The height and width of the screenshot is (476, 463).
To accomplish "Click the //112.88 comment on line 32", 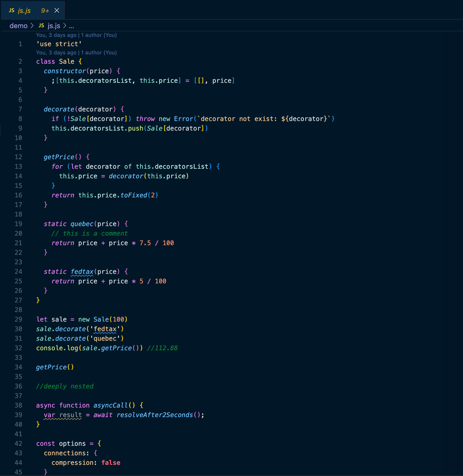I will pyautogui.click(x=162, y=348).
